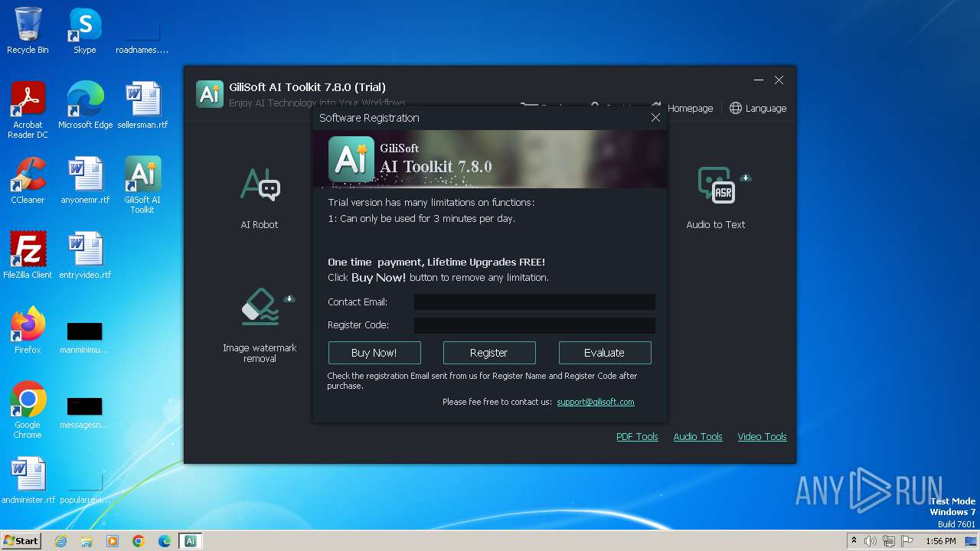980x551 pixels.
Task: Select Microsoft Edge desktop shortcut
Action: (85, 105)
